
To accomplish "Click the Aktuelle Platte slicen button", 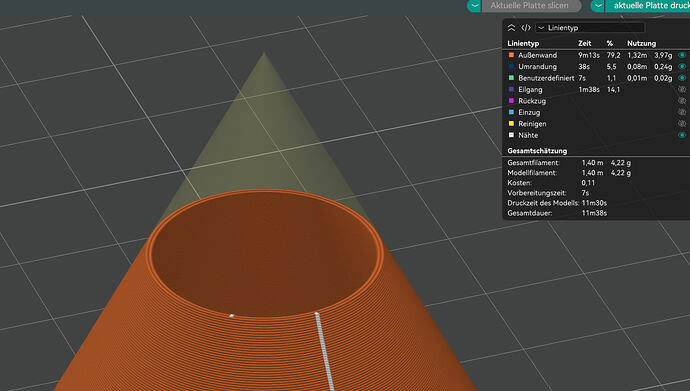I will point(532,6).
